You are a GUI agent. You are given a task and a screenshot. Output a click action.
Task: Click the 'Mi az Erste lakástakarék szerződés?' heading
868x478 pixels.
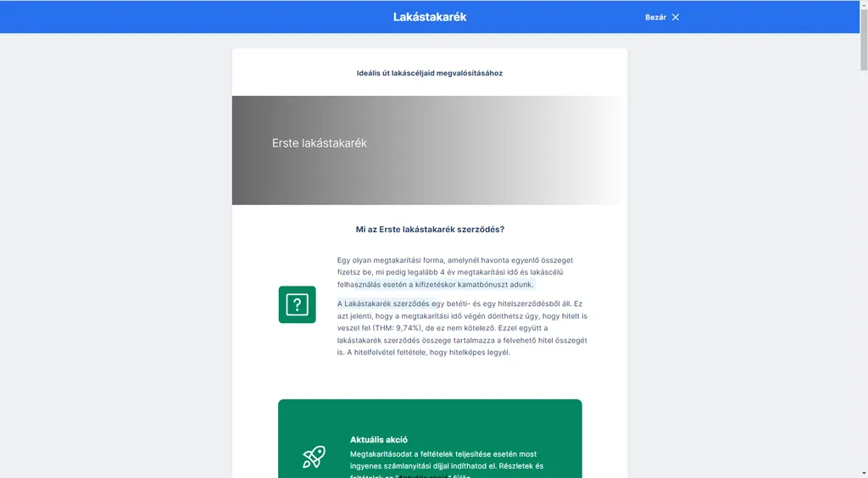point(430,230)
